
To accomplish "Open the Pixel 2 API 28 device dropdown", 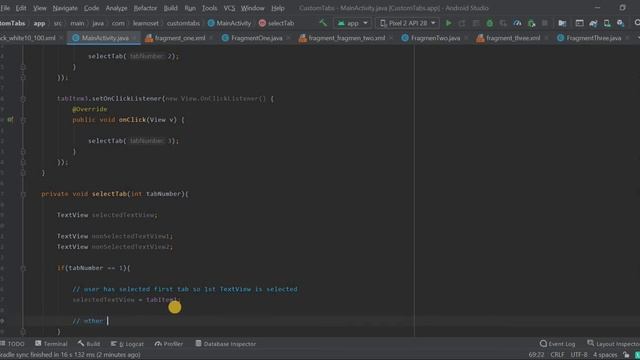I will point(407,23).
